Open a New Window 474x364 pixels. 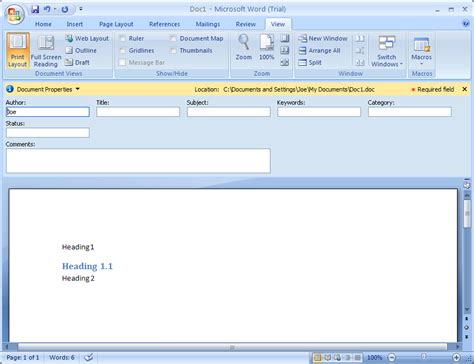coord(323,38)
